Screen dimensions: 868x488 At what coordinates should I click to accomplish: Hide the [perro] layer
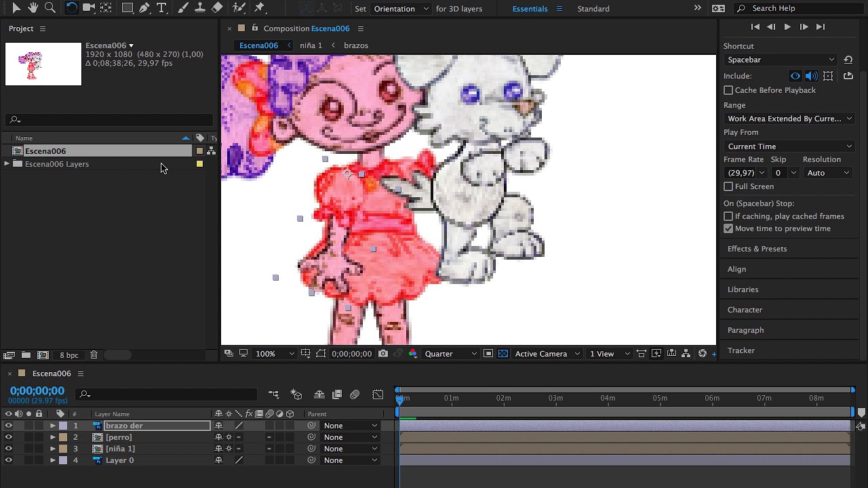[8, 437]
